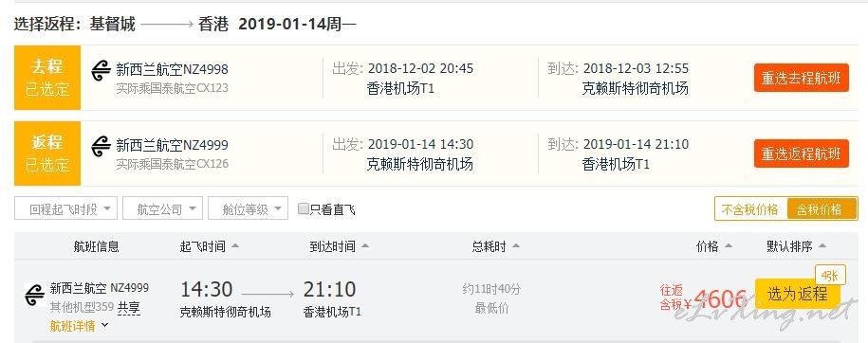Click the code-share label for NZ4999
Screen dimensions: 868x343
[x=129, y=308]
